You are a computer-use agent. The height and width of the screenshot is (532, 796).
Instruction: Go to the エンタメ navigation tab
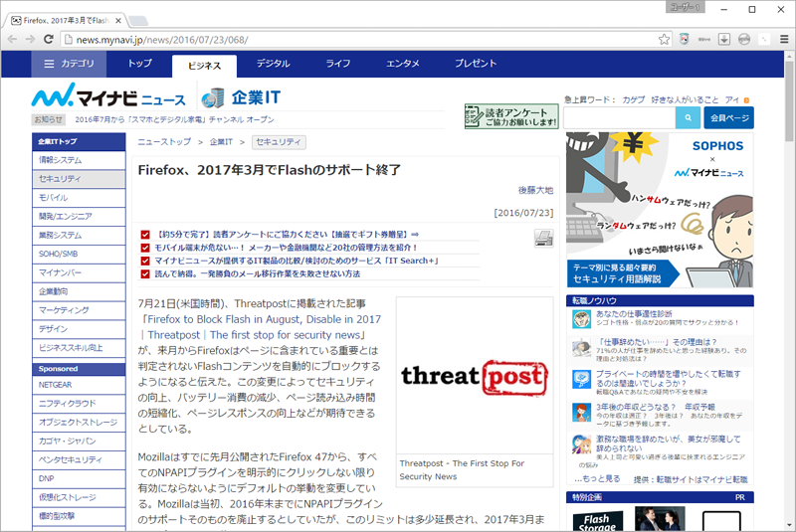click(x=403, y=64)
